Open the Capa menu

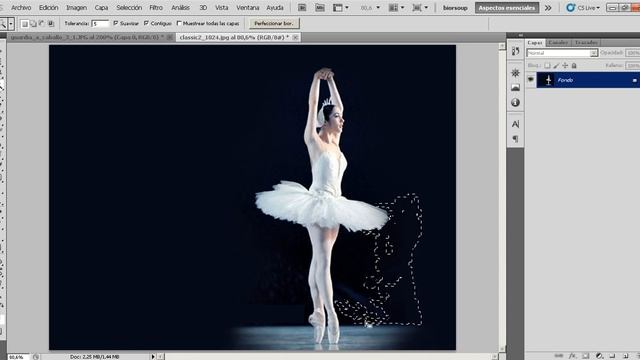(x=101, y=8)
